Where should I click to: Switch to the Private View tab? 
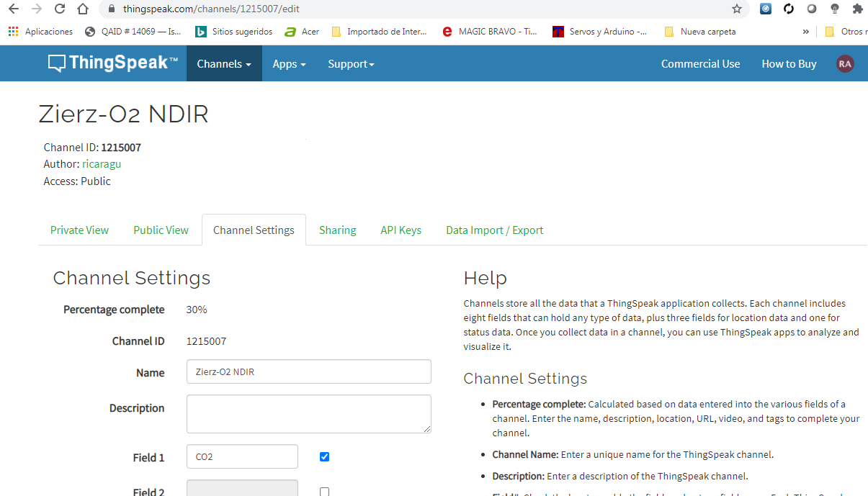79,230
